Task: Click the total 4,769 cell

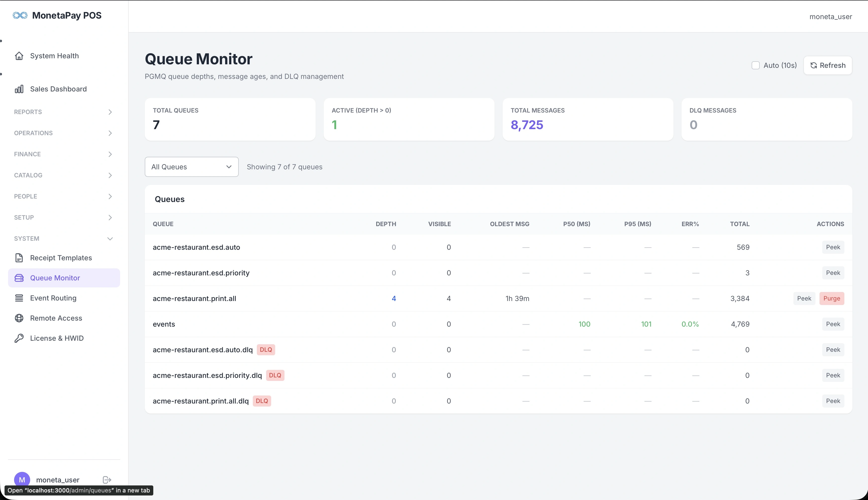Action: pyautogui.click(x=740, y=324)
